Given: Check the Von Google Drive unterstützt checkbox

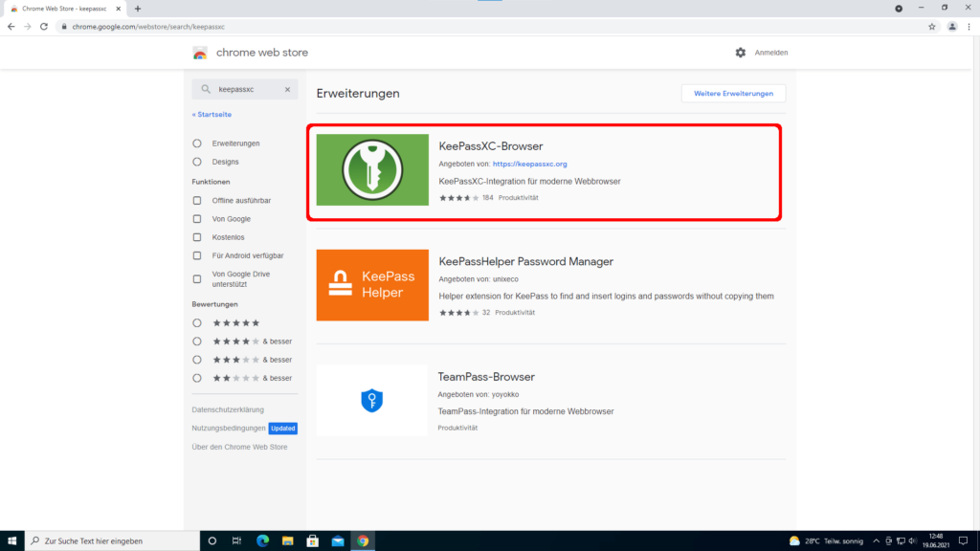Looking at the screenshot, I should 197,279.
